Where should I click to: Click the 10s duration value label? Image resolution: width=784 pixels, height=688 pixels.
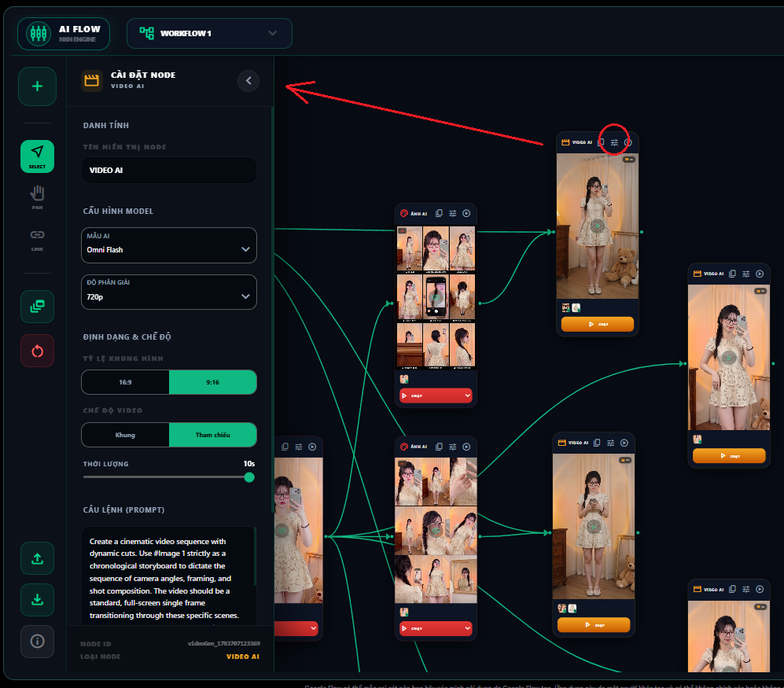pyautogui.click(x=249, y=463)
